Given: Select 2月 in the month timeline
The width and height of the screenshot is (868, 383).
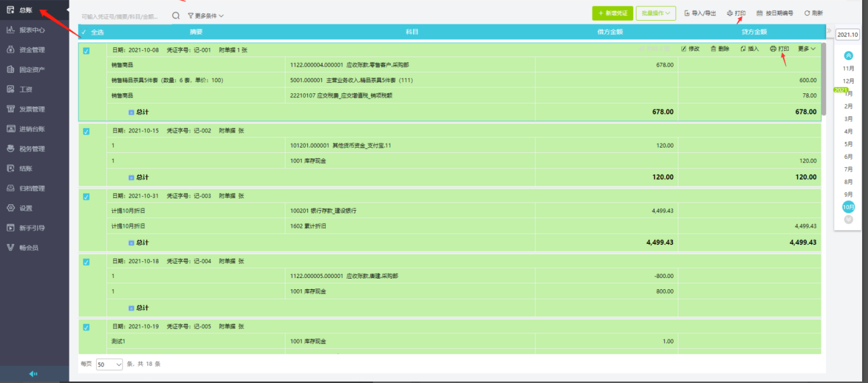Looking at the screenshot, I should coord(849,106).
